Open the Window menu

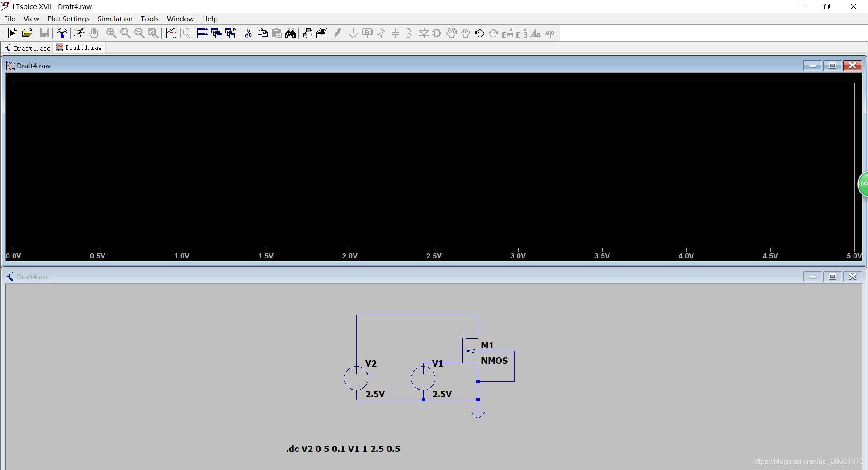180,19
